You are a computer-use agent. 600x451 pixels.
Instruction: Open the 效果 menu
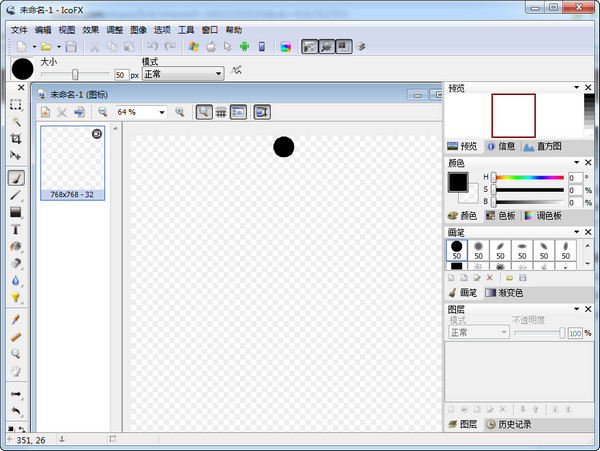coord(91,30)
